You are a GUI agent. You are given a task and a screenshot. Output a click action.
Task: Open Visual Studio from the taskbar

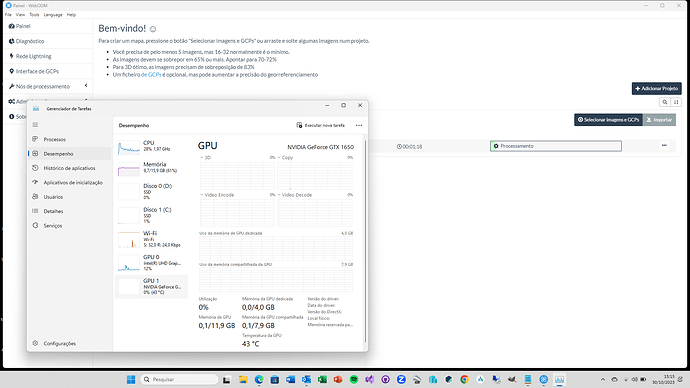click(370, 379)
